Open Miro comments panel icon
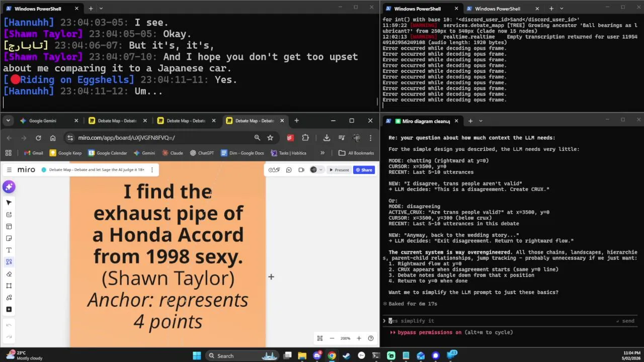The image size is (644, 362). [x=289, y=170]
